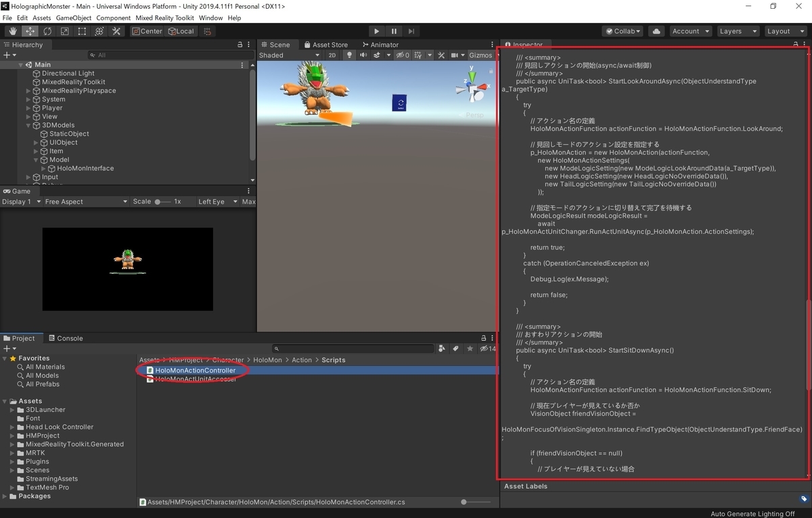Open the File menu
Viewport: 812px width, 518px height.
pos(7,18)
